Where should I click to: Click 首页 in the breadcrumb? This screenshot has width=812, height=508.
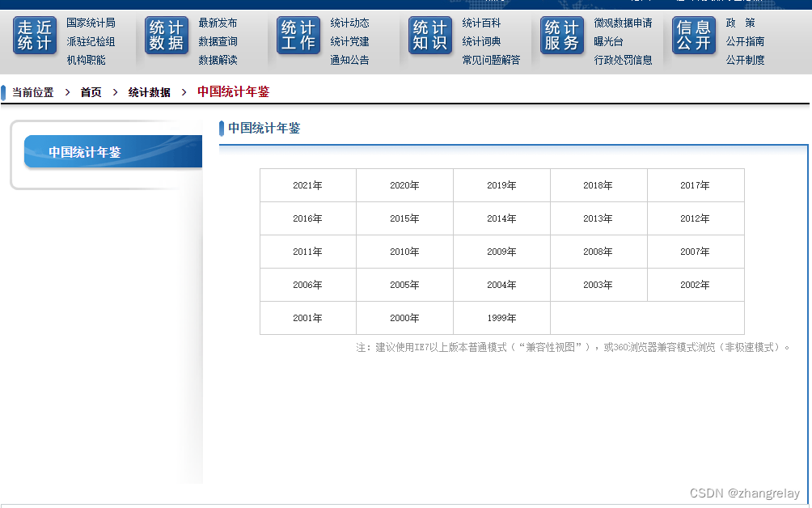pos(91,92)
